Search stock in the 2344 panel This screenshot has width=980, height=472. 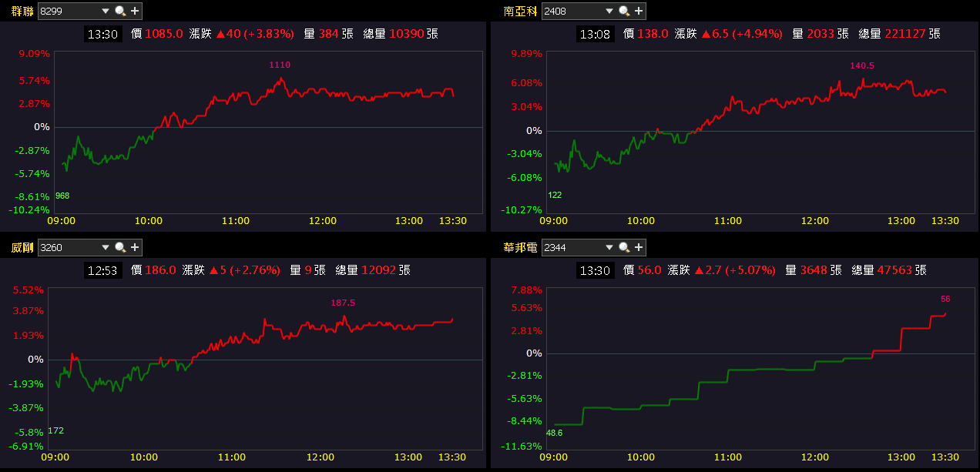pos(623,247)
